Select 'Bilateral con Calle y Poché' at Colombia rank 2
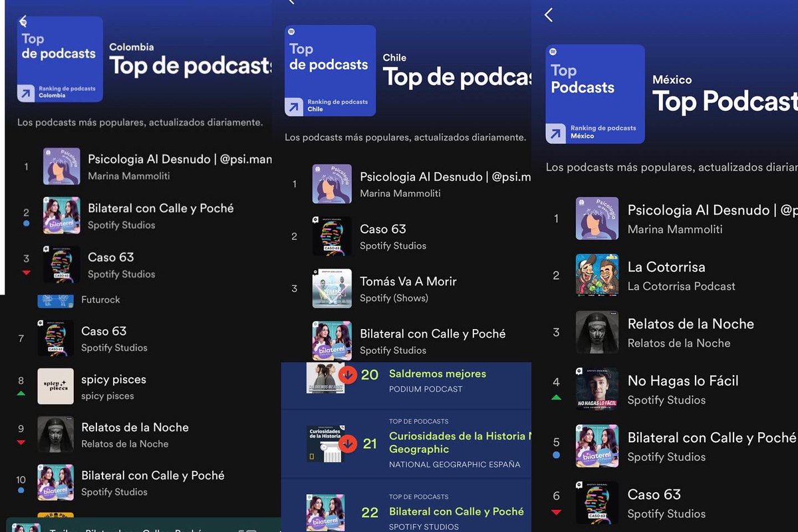The image size is (798, 532). (x=161, y=208)
